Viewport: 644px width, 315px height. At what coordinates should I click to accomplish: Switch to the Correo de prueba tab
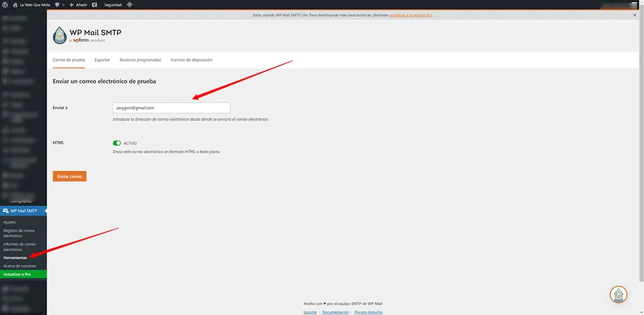tap(69, 60)
